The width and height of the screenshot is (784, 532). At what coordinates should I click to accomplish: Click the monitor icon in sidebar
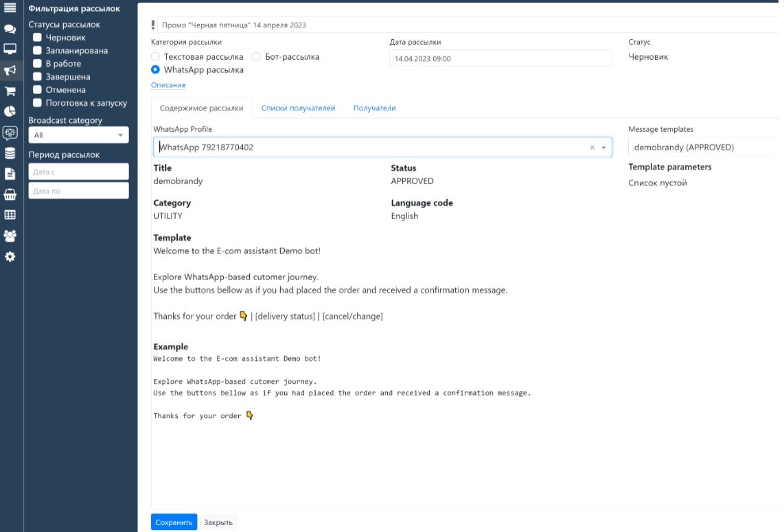click(x=10, y=49)
